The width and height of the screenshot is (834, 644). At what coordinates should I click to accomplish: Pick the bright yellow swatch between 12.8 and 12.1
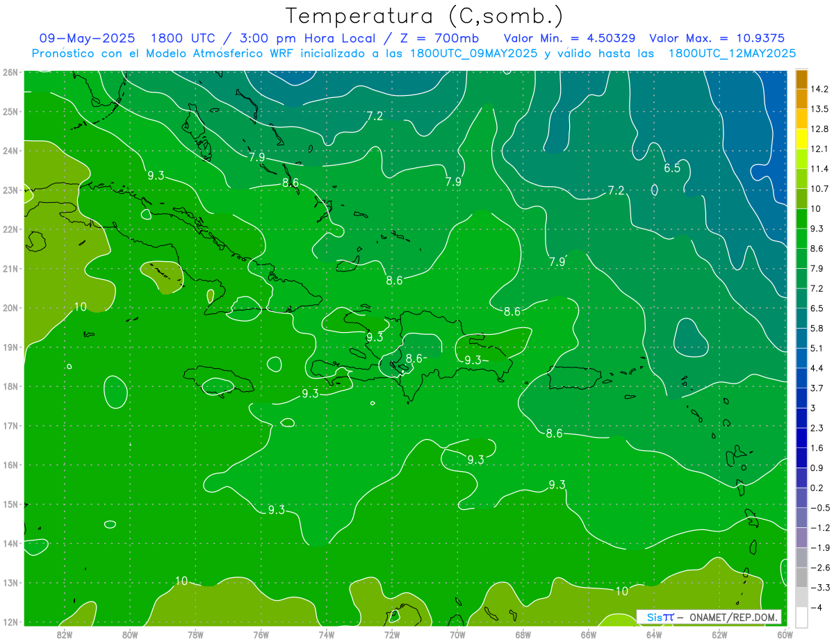(x=801, y=139)
